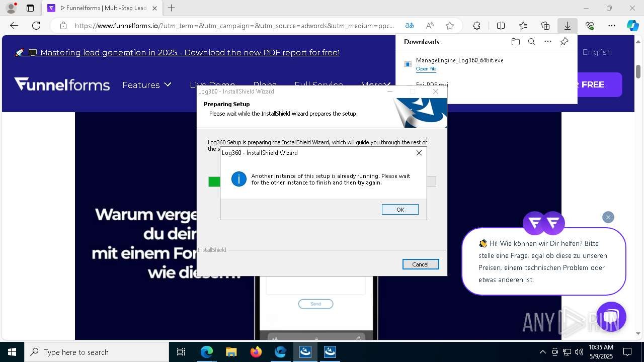Open the notification center
The width and height of the screenshot is (644, 362).
628,352
